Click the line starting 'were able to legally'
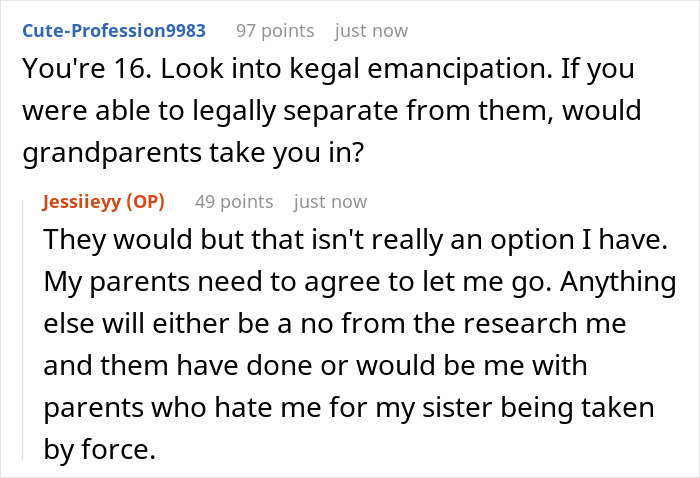 331,111
